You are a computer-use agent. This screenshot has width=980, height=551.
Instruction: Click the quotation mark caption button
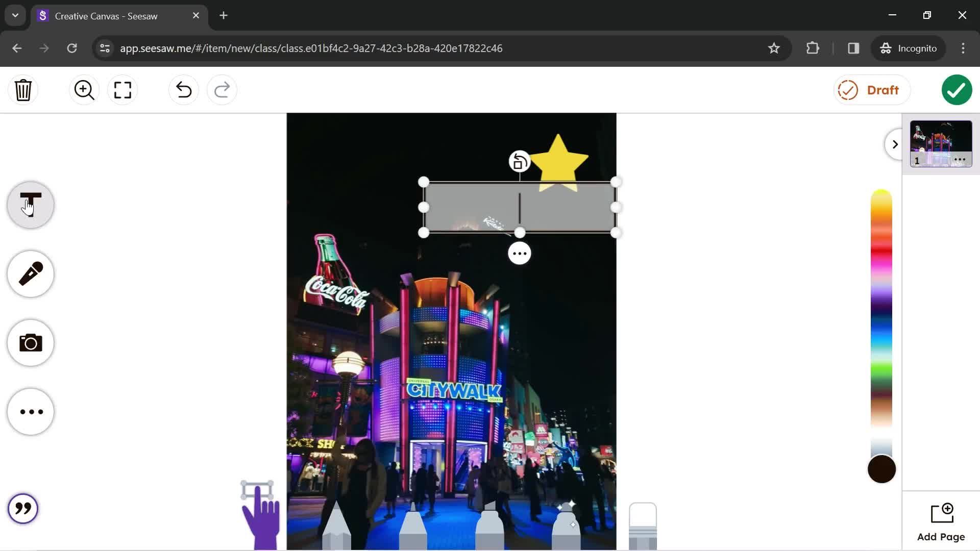23,509
